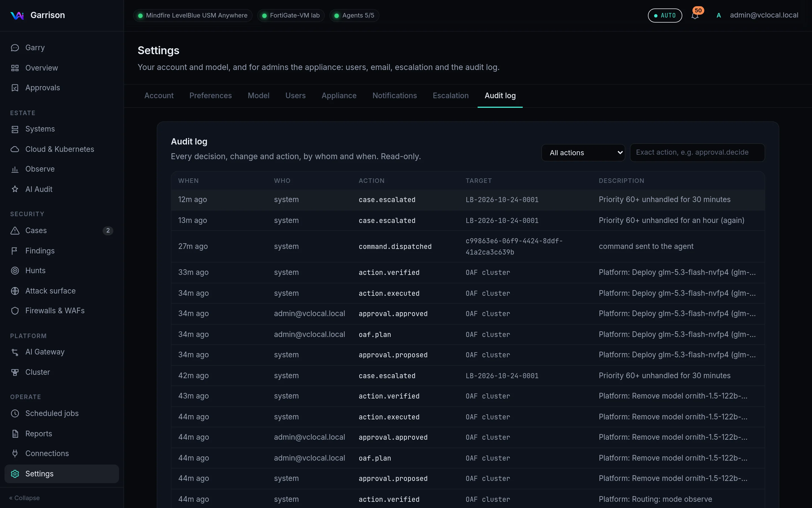Open the Escalation tab
Screen dimensions: 812x508
pos(451,95)
